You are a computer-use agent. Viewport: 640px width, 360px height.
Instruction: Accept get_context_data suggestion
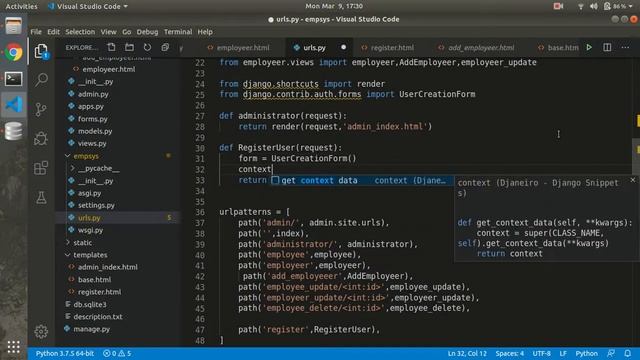coord(361,180)
